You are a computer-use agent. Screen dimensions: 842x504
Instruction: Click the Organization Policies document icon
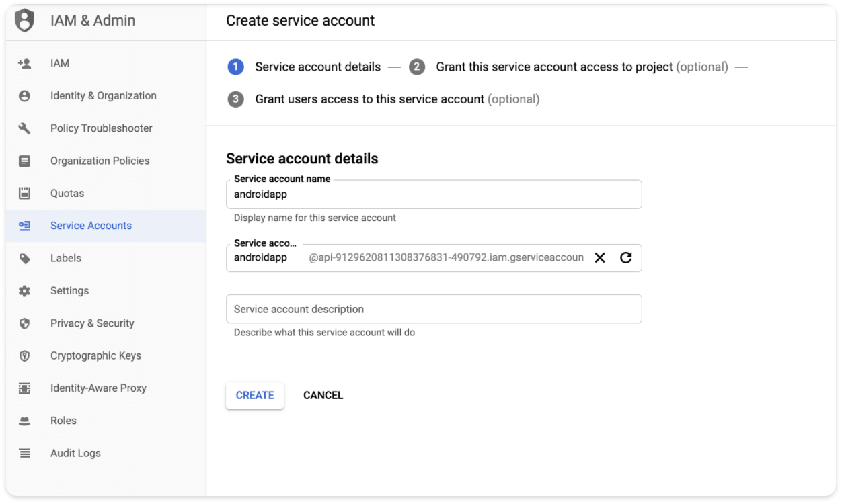(x=25, y=161)
